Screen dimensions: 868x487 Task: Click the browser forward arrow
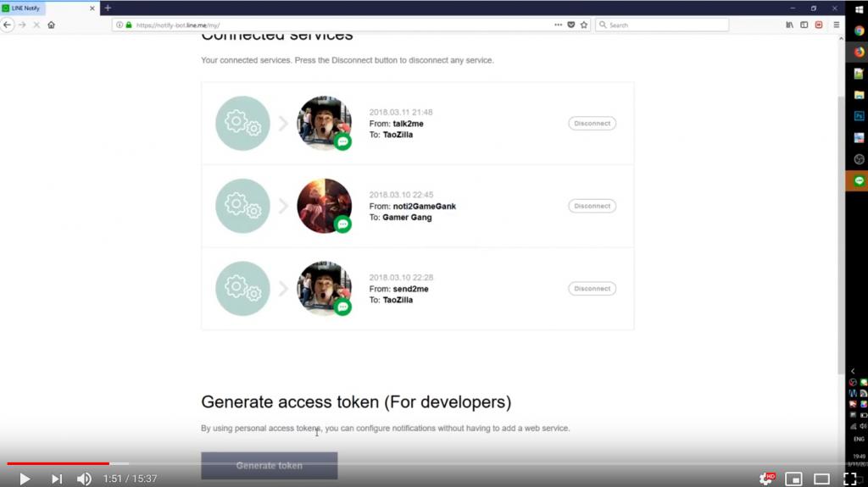[x=22, y=25]
